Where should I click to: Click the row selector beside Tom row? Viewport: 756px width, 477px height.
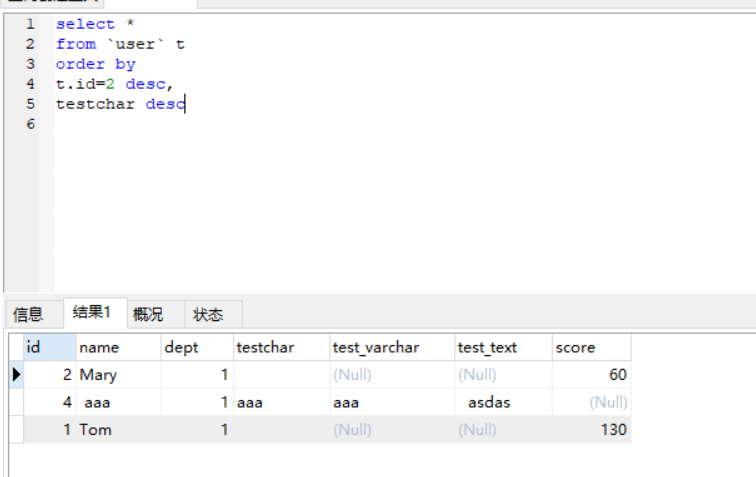pyautogui.click(x=16, y=430)
